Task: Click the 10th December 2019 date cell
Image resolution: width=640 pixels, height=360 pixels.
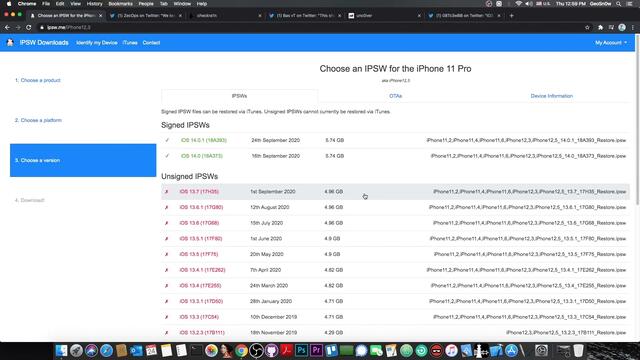Action: 273,317
